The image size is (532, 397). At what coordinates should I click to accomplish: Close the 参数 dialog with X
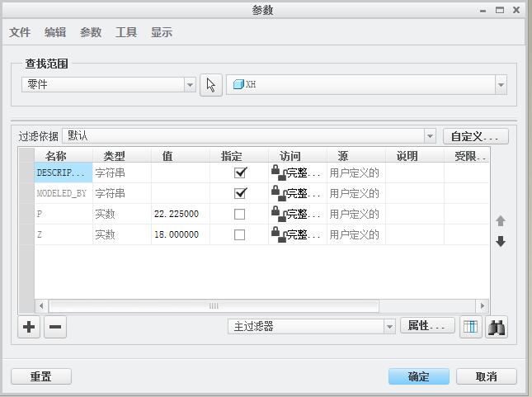pyautogui.click(x=516, y=10)
